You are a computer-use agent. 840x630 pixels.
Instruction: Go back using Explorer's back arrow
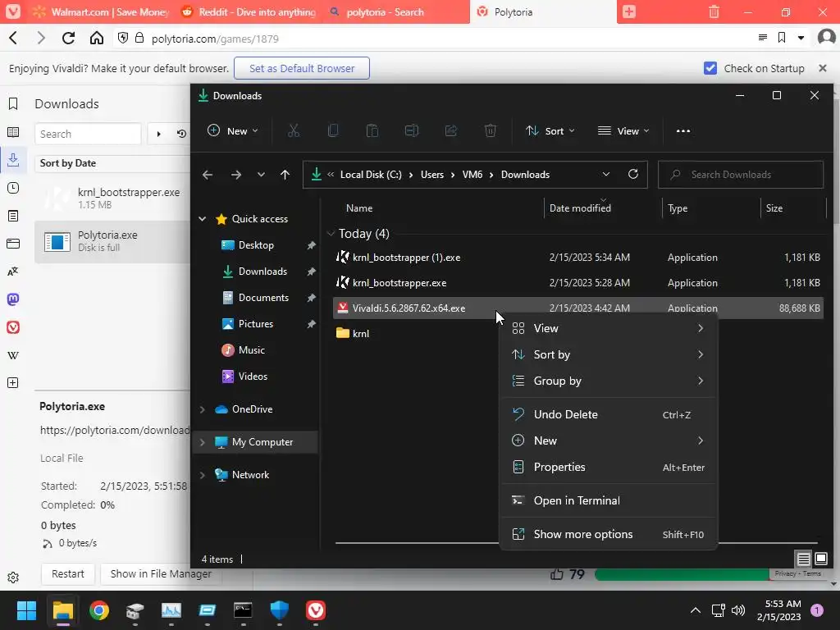tap(208, 175)
